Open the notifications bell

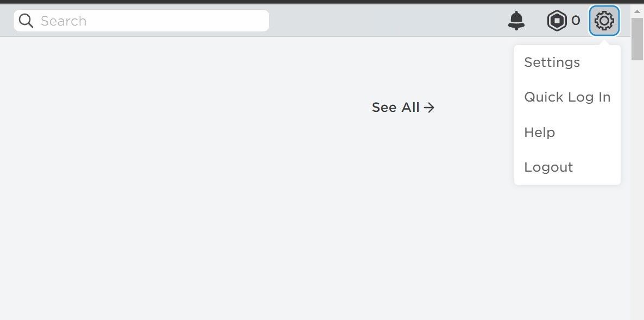(x=516, y=21)
